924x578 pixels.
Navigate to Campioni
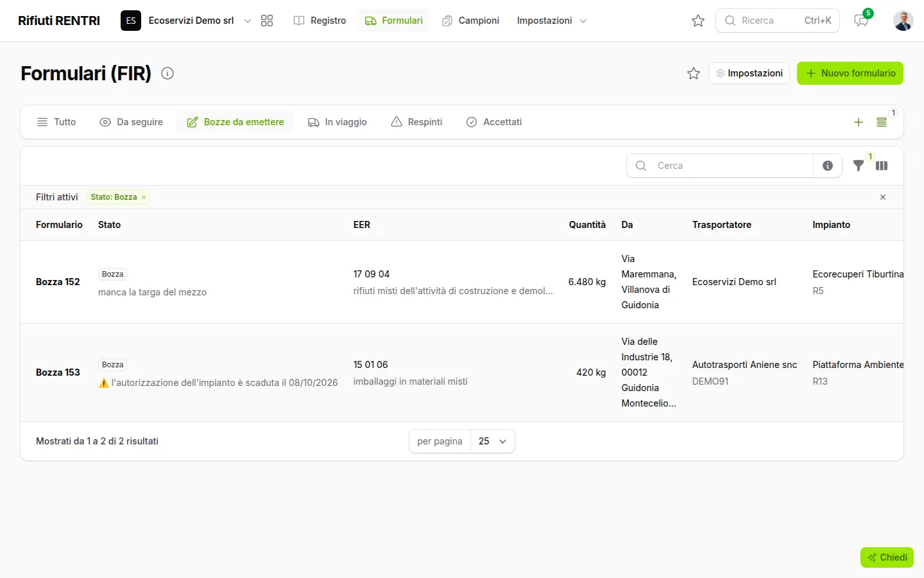470,21
